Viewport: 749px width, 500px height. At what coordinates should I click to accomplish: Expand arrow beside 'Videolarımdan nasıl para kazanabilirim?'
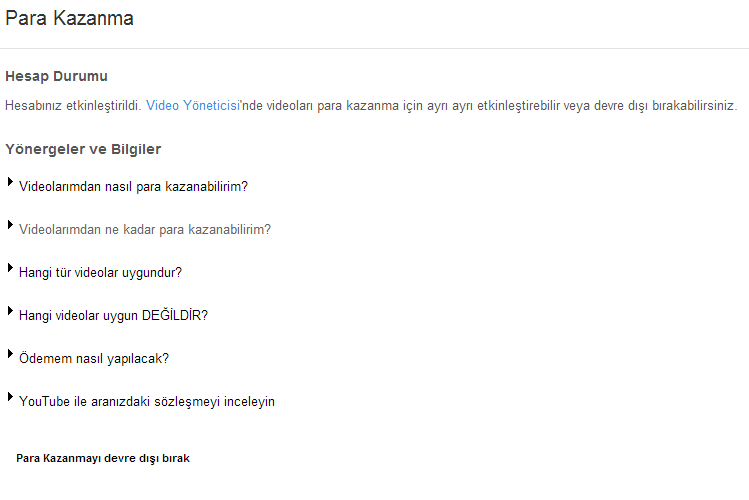coord(10,182)
